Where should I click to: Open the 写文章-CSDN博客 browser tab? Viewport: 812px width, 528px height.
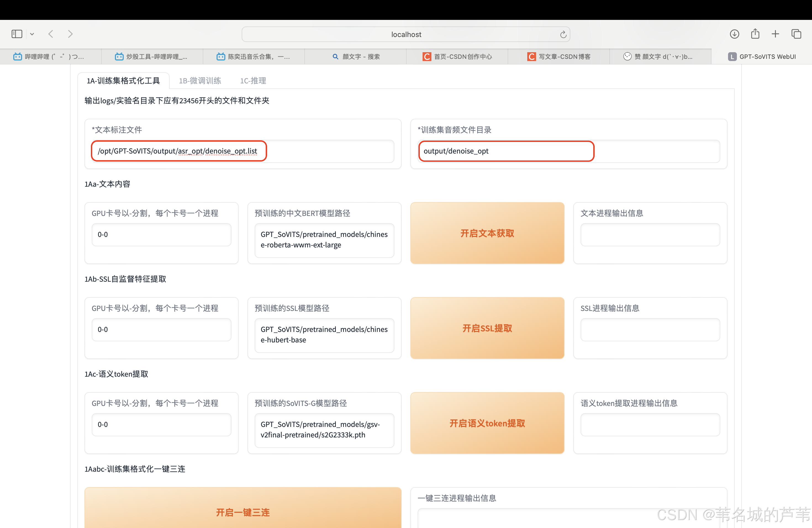559,57
